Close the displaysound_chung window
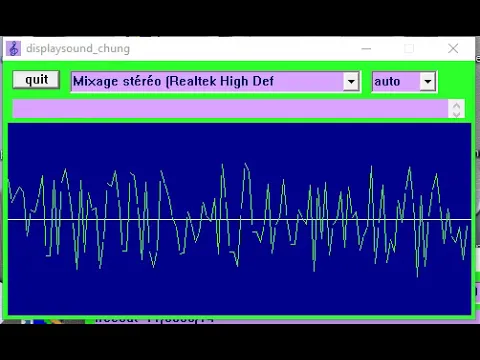The image size is (480, 360). point(453,49)
